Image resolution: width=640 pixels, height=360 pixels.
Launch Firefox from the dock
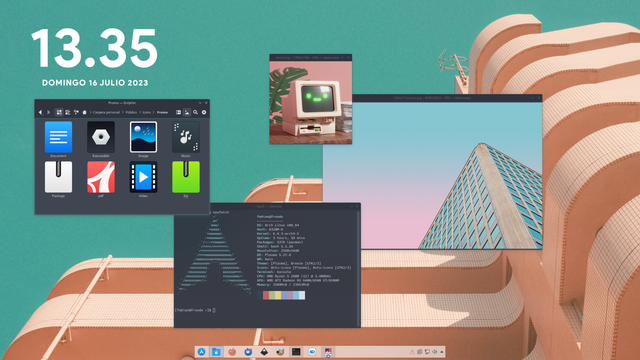click(232, 351)
